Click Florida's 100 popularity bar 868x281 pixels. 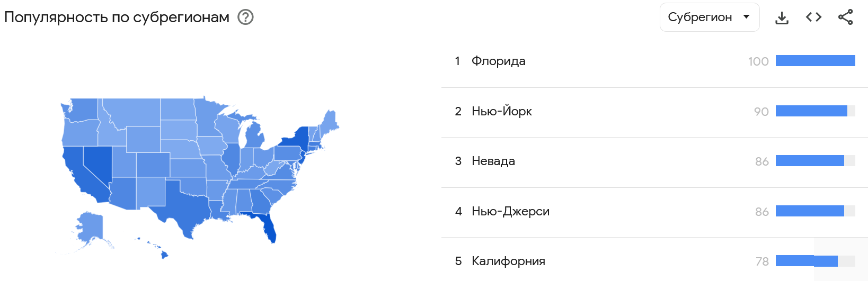click(x=815, y=61)
